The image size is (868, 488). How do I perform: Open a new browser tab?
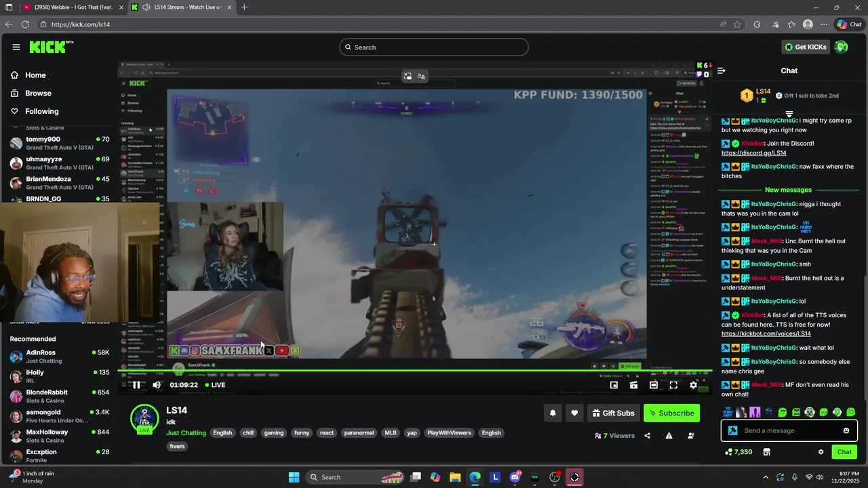(x=244, y=7)
